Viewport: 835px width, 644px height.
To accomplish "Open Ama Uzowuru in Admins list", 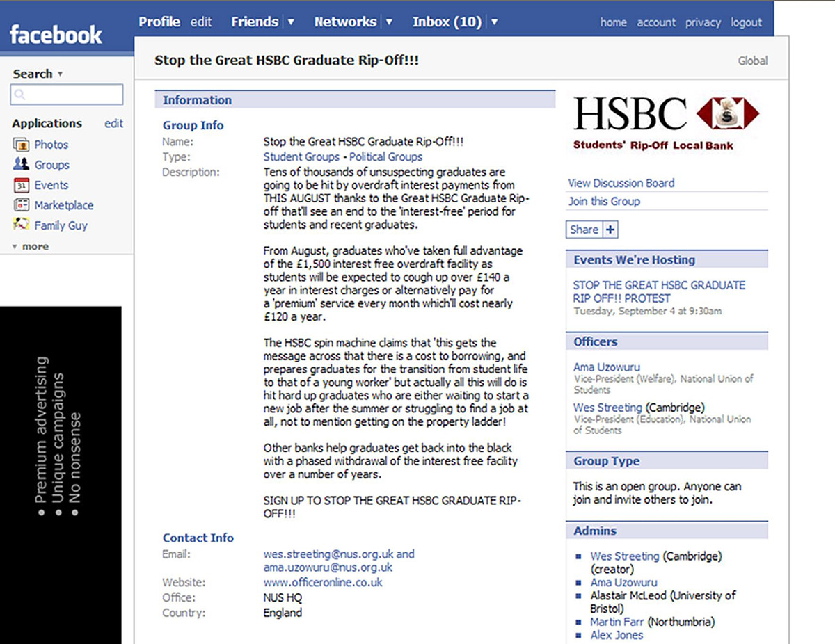I will 623,582.
